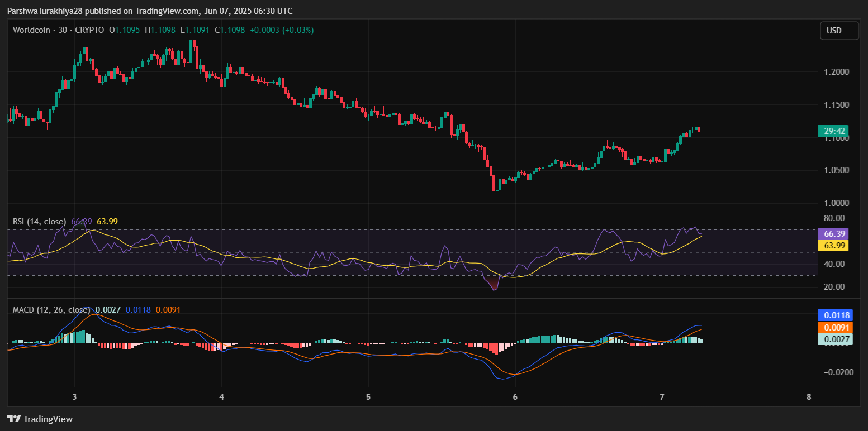
Task: Click date label 8 on time axis
Action: point(809,397)
